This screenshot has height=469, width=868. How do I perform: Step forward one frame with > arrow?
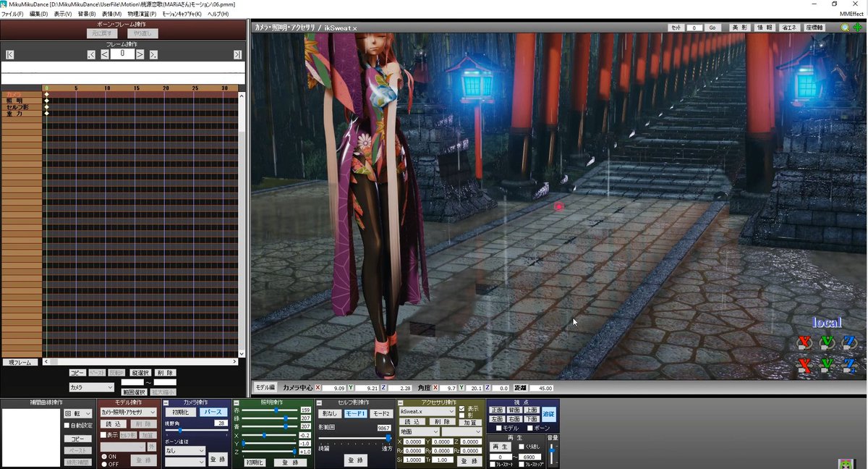pos(140,54)
